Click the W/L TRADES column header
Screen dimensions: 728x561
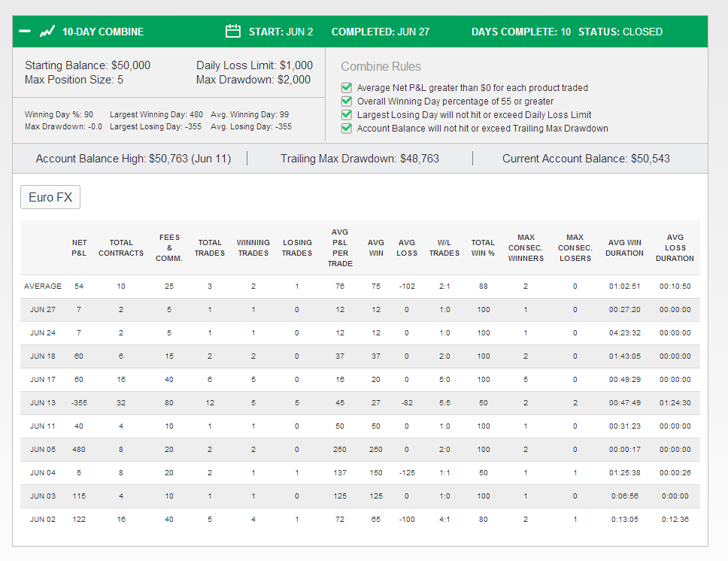(444, 247)
